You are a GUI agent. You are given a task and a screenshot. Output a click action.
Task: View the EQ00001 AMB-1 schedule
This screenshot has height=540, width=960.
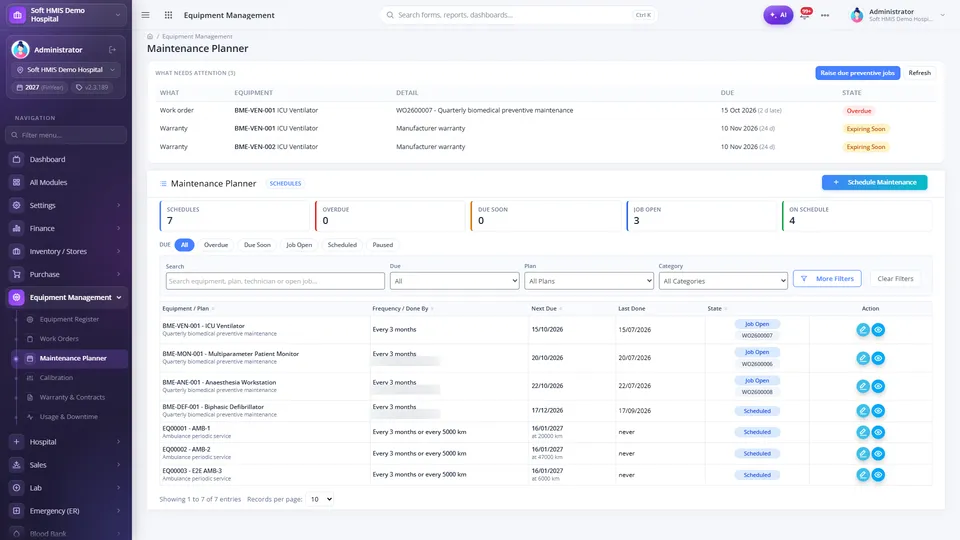pos(878,432)
